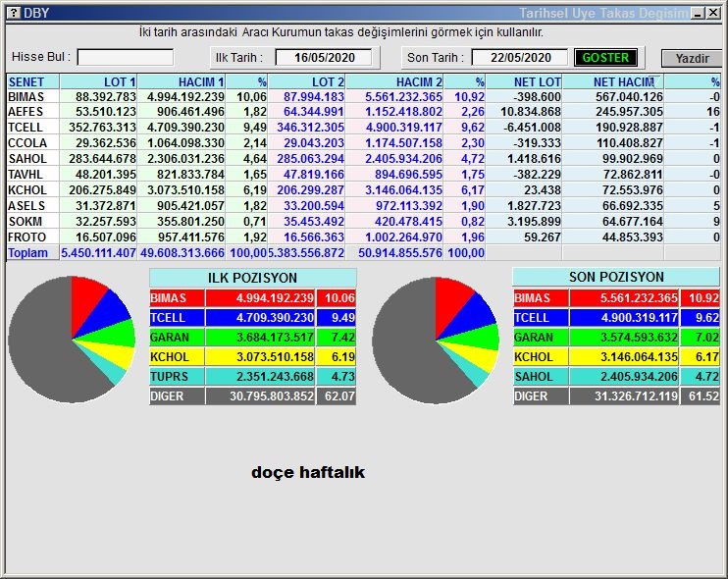Select the SOKM row in the table

364,222
